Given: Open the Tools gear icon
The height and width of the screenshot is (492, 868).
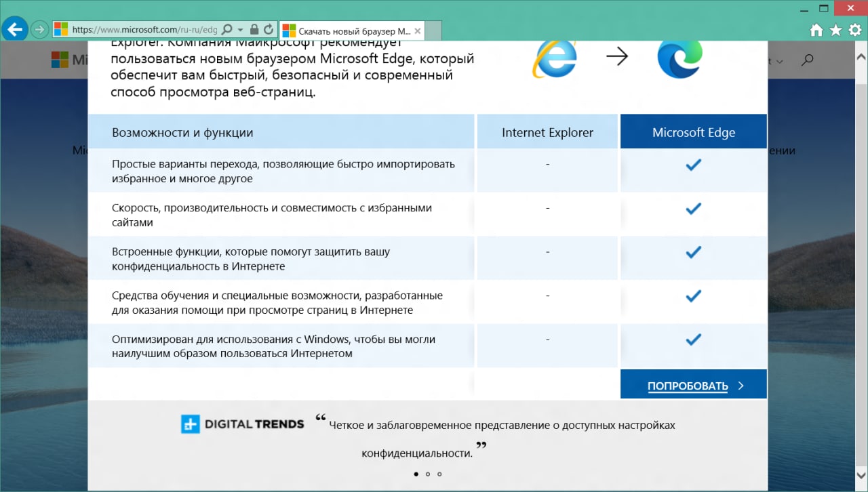Looking at the screenshot, I should 855,30.
